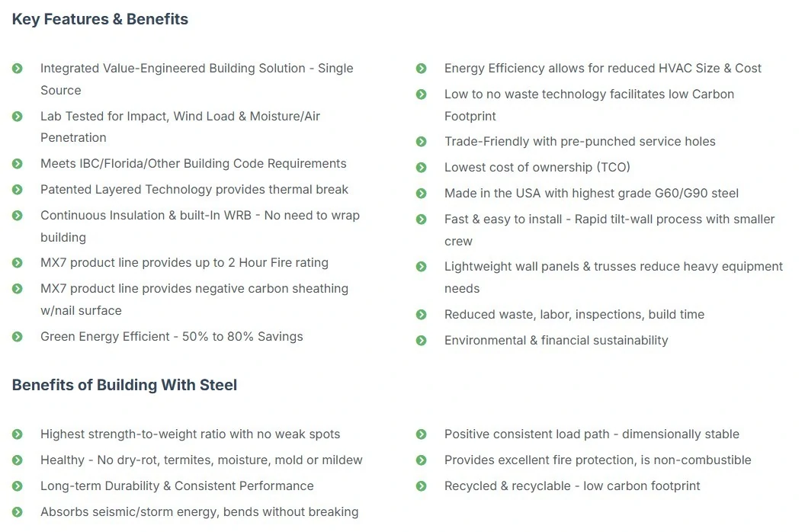
Task: Click bullet icon next to Highest strength-to-weight ratio
Action: tap(18, 434)
